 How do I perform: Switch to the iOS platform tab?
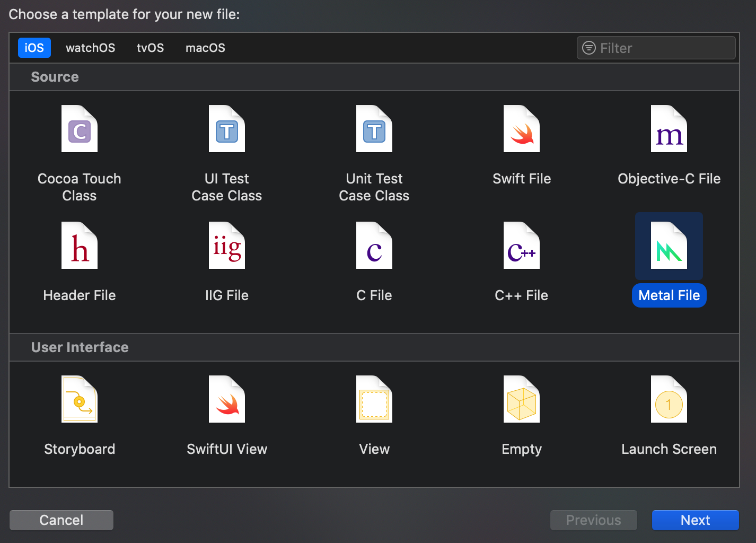[34, 48]
